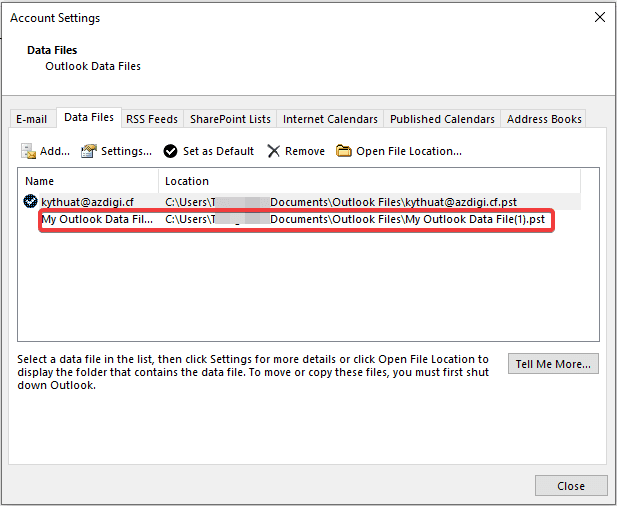Open the Published Calendars tab

point(442,119)
